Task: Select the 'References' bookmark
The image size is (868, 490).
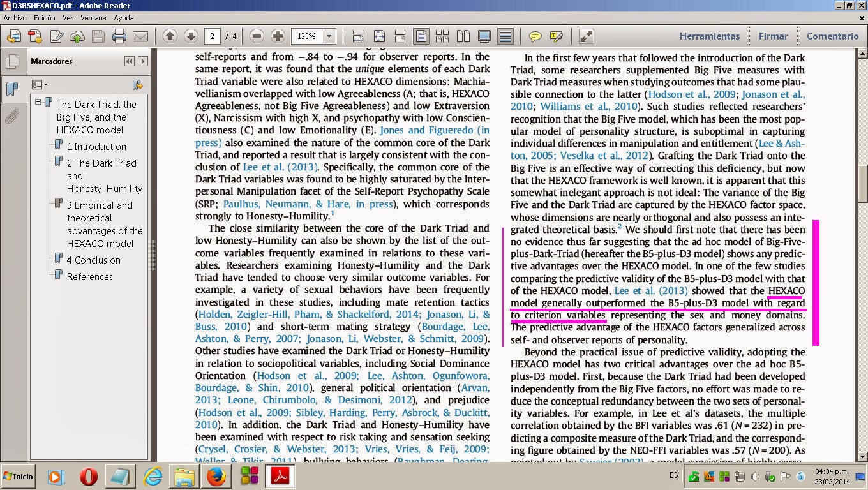Action: [89, 276]
